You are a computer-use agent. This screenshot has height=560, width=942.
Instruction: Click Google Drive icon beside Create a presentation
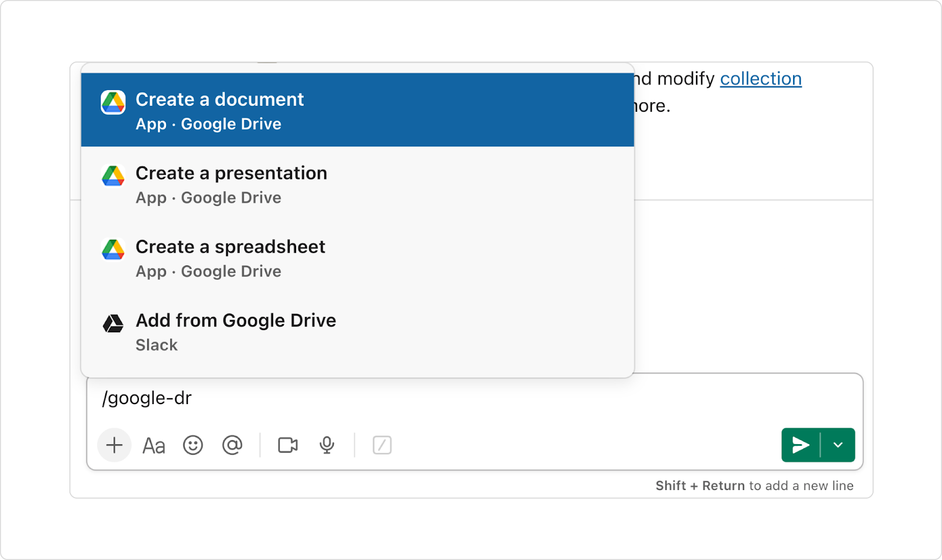pyautogui.click(x=113, y=175)
